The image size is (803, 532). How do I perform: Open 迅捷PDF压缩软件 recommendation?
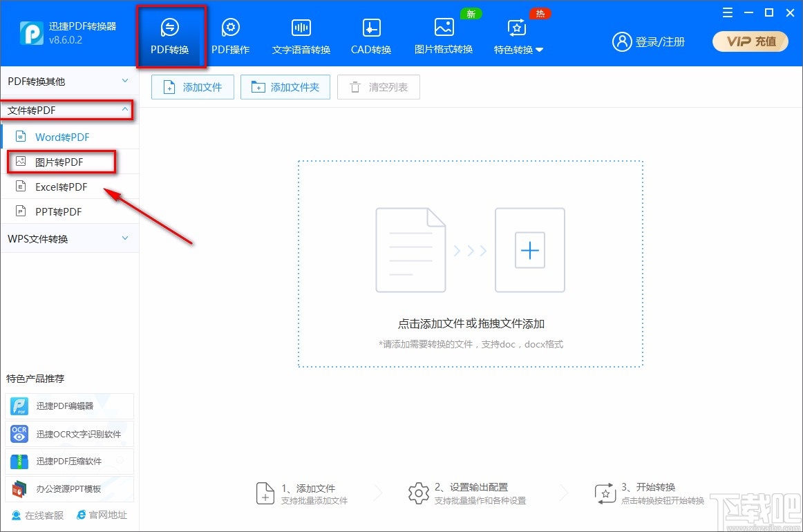(x=69, y=462)
